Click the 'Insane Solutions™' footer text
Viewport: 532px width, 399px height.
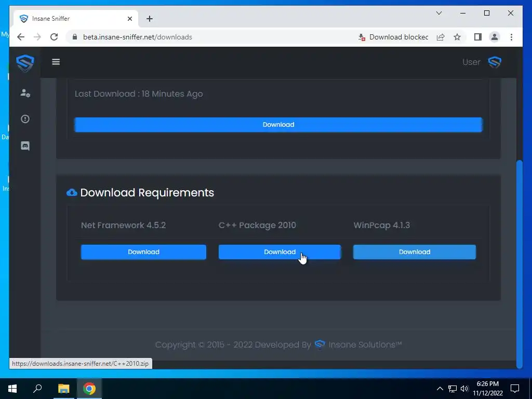coord(365,344)
